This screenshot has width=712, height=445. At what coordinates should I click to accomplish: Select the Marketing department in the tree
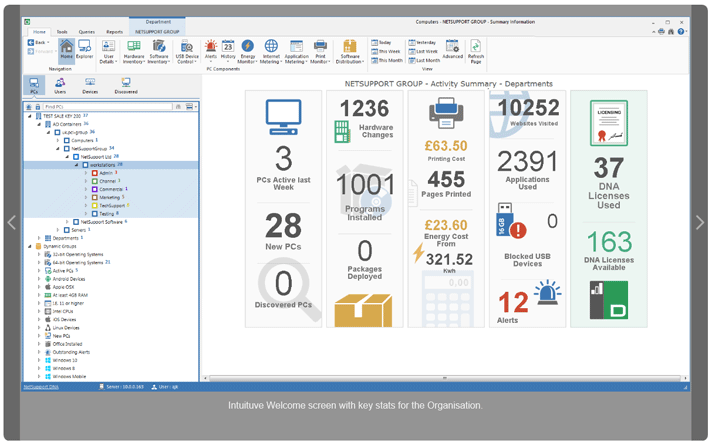tap(110, 197)
